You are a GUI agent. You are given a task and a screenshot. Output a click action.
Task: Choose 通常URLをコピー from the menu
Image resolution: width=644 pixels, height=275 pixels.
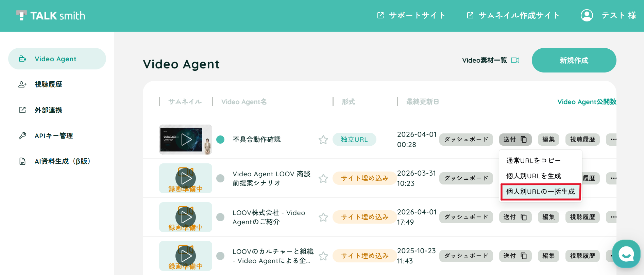click(x=533, y=160)
